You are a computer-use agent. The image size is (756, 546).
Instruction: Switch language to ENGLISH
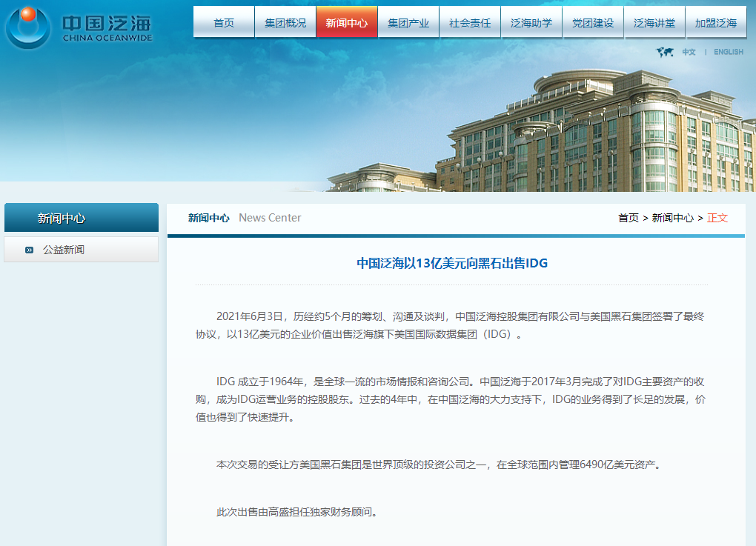click(729, 52)
